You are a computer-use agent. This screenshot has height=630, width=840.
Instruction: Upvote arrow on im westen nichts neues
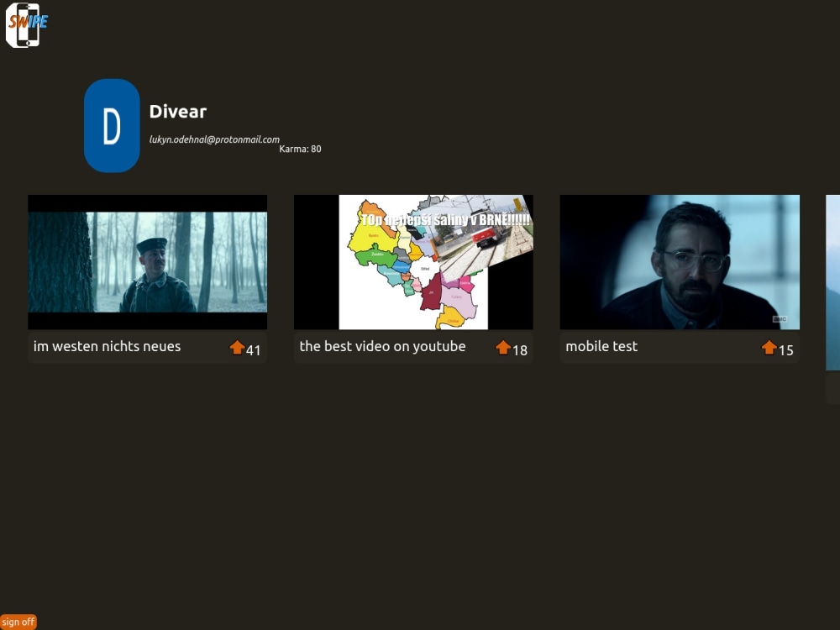coord(237,348)
